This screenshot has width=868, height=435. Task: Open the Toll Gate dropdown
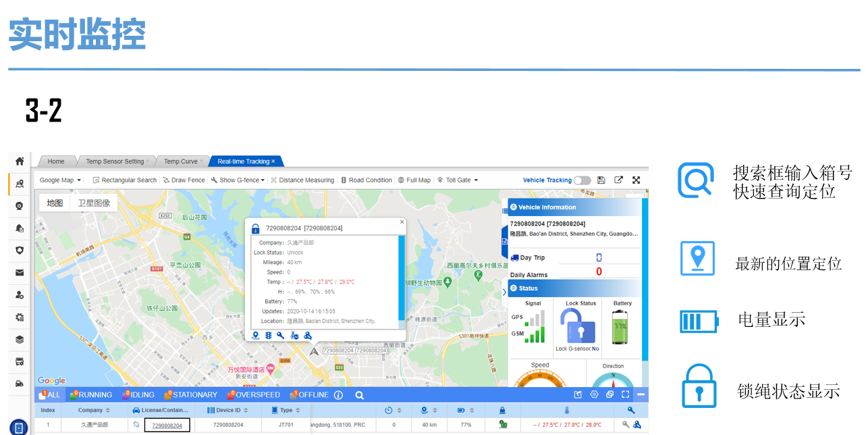click(458, 180)
